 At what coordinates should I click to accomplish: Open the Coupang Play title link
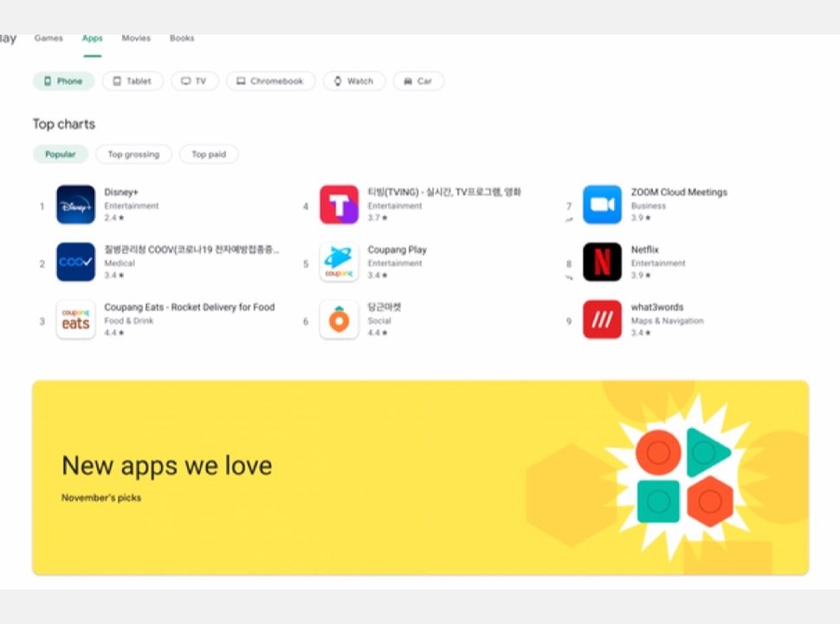[x=397, y=250]
